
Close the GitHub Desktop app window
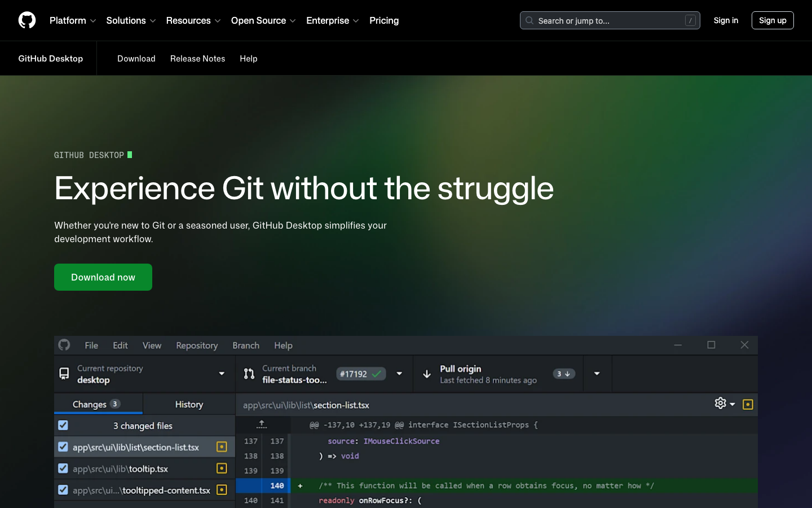[x=744, y=345]
